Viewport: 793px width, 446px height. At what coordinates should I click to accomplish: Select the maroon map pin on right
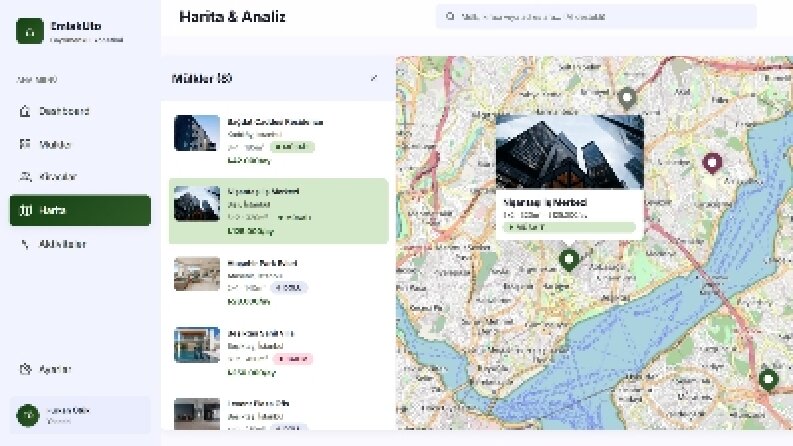click(712, 164)
